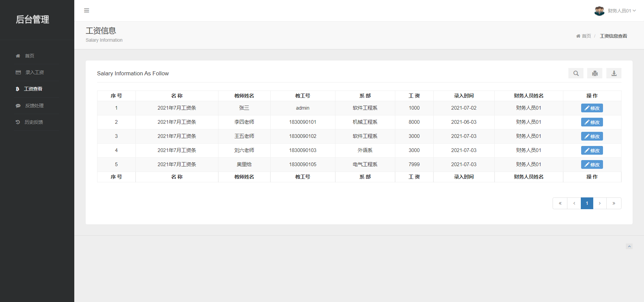Click the 教工号 cell 1830090101
This screenshot has height=302, width=644.
(x=303, y=122)
